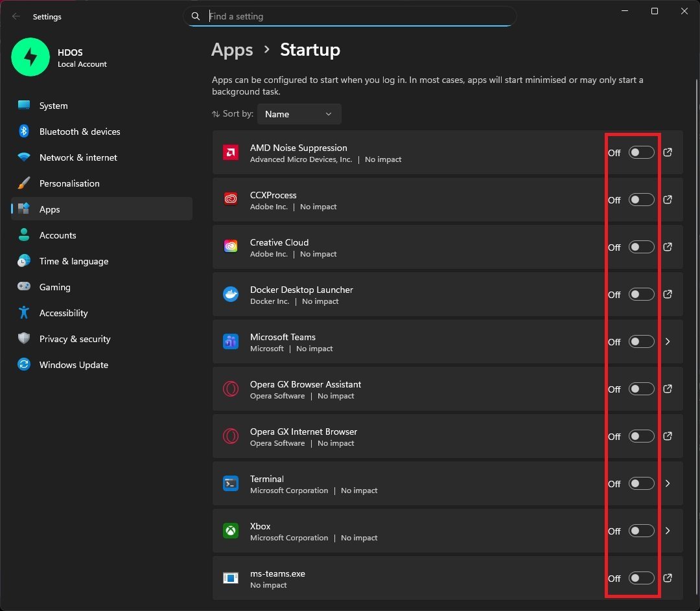The height and width of the screenshot is (611, 700).
Task: Open Network & internet category
Action: point(102,157)
